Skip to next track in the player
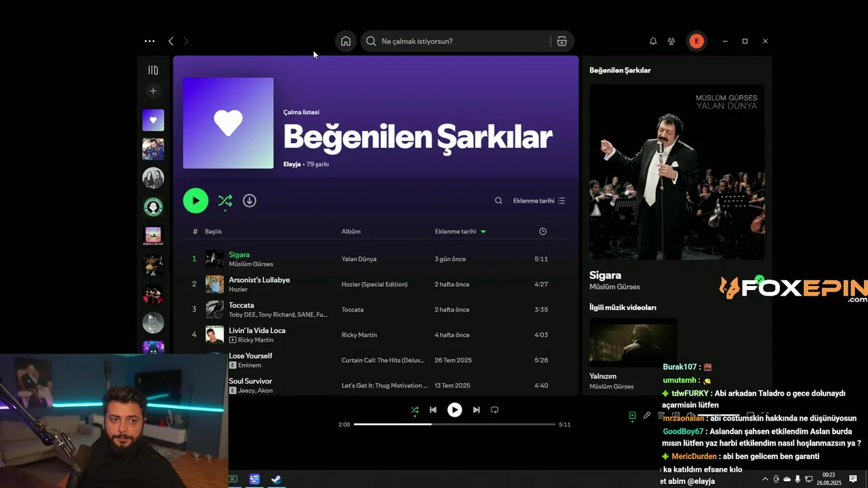 coord(476,410)
